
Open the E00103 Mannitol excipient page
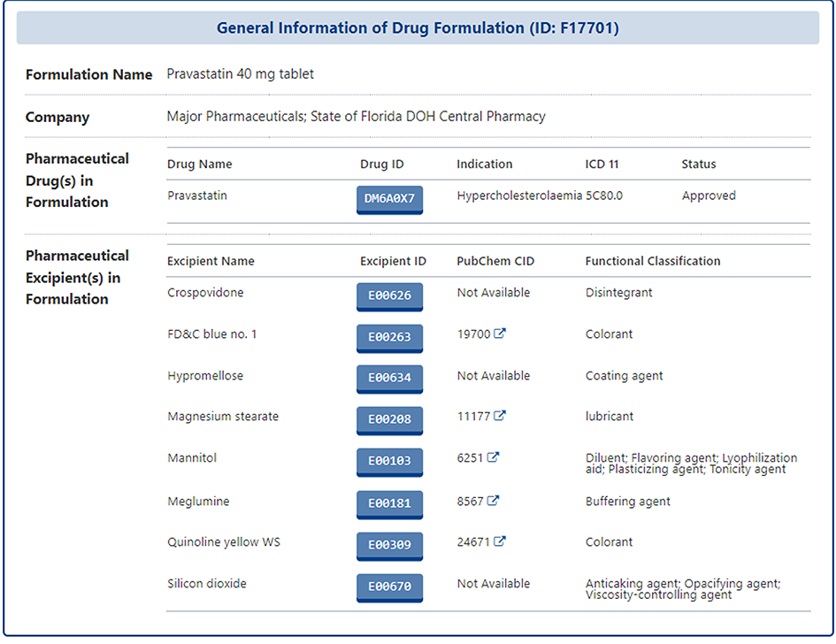[x=389, y=461]
